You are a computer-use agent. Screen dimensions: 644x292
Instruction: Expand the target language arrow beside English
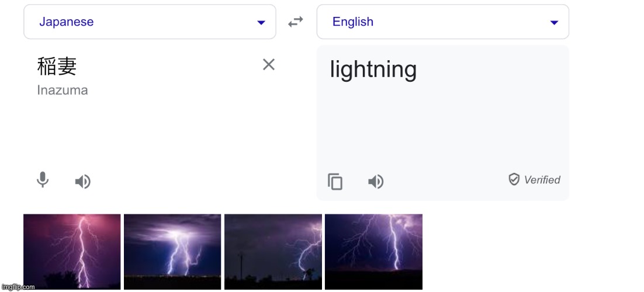[x=554, y=23]
